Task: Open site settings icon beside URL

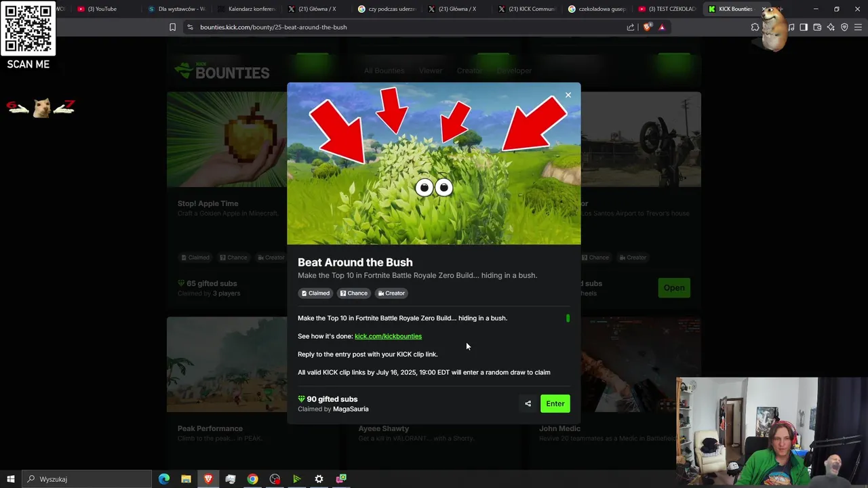Action: (190, 27)
